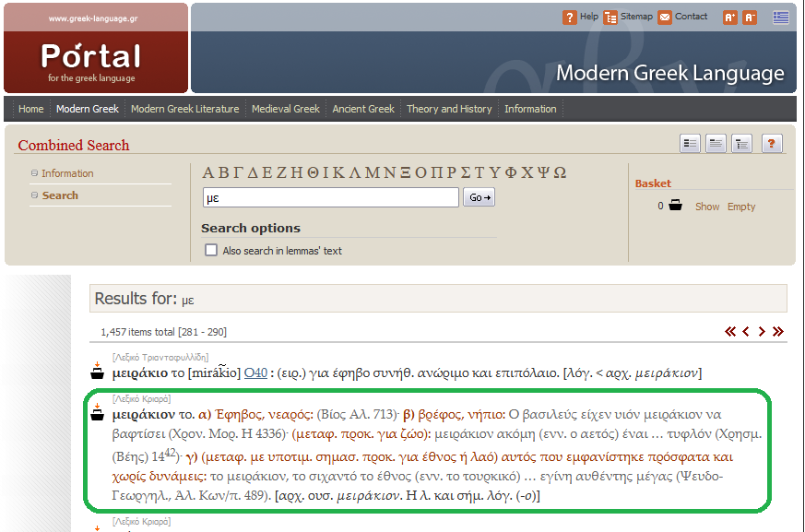Go to first results page

tap(730, 332)
